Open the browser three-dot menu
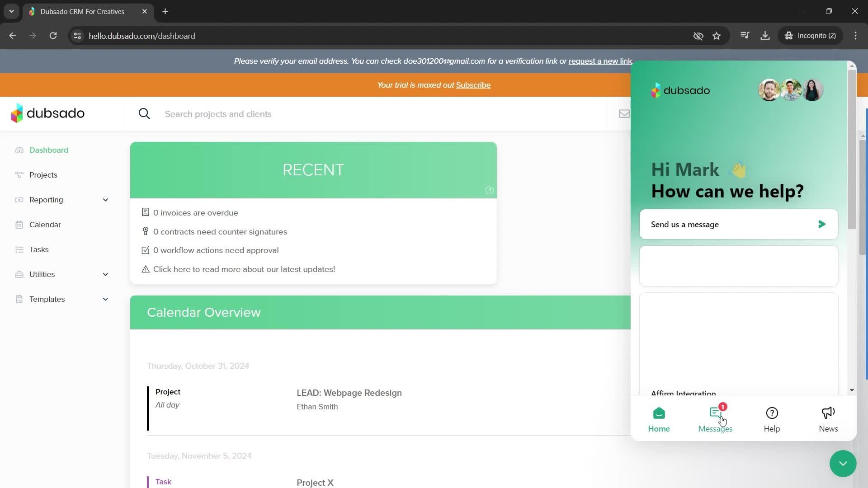Image resolution: width=868 pixels, height=488 pixels. click(855, 36)
